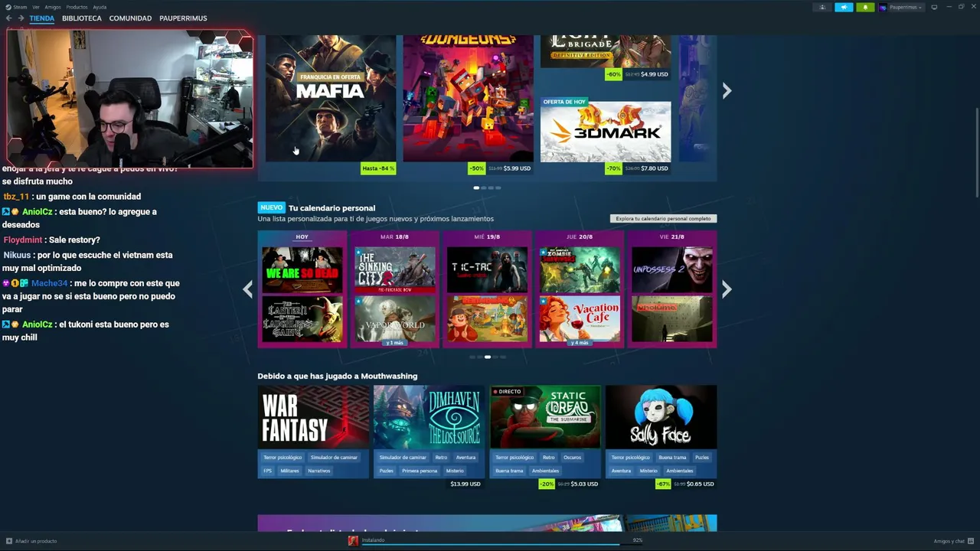Click 'Añadir un producto' at bottom left
This screenshot has width=980, height=551.
36,541
